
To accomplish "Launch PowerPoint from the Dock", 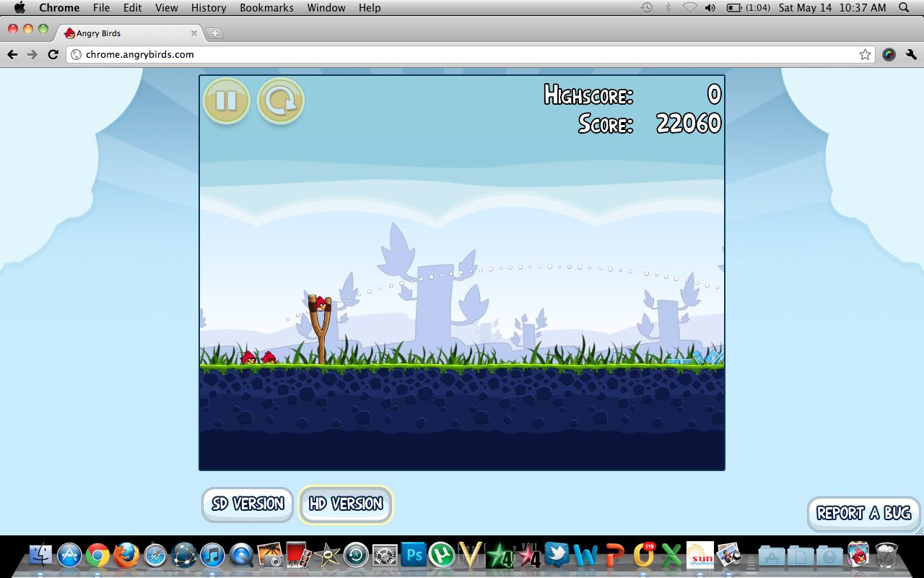I will click(x=614, y=555).
